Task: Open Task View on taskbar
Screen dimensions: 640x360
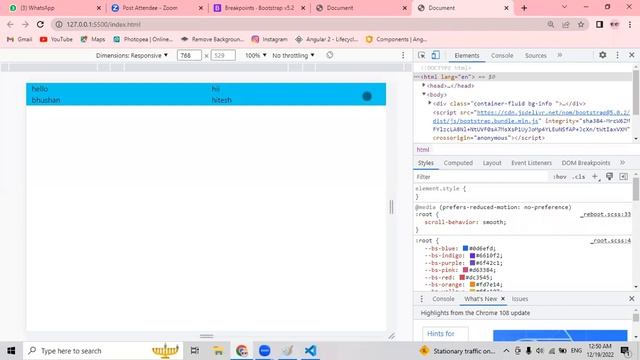Action: [195, 351]
